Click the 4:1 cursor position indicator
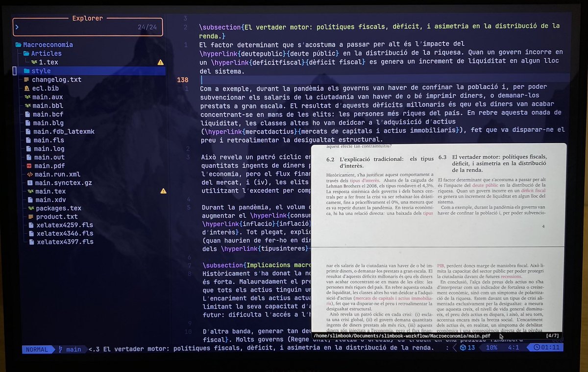Screen dimensions: 588x372 514,348
